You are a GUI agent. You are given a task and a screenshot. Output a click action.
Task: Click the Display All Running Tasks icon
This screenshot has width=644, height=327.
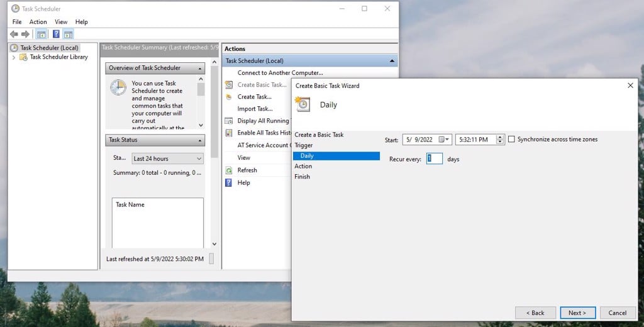point(229,121)
